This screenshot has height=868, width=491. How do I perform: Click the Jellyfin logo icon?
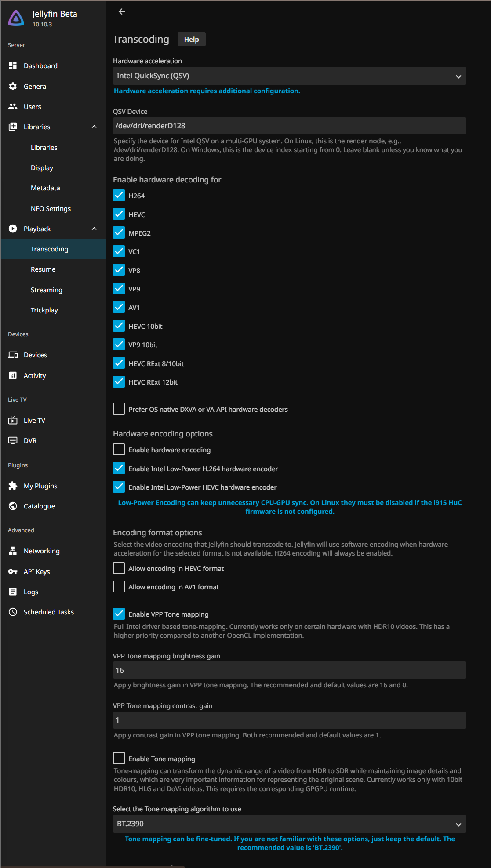(x=16, y=18)
